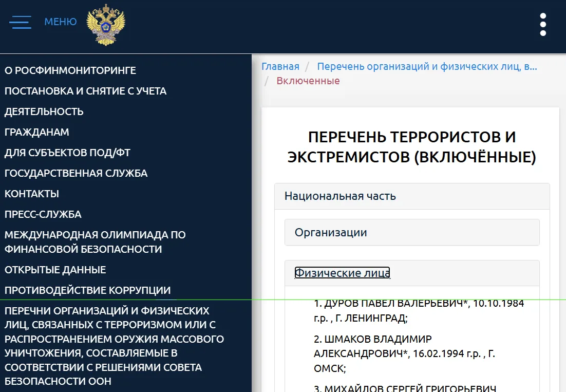Viewport: 566px width, 392px height.
Task: Go to ПРЕСС-СЛУЖБА section
Action: [x=43, y=214]
